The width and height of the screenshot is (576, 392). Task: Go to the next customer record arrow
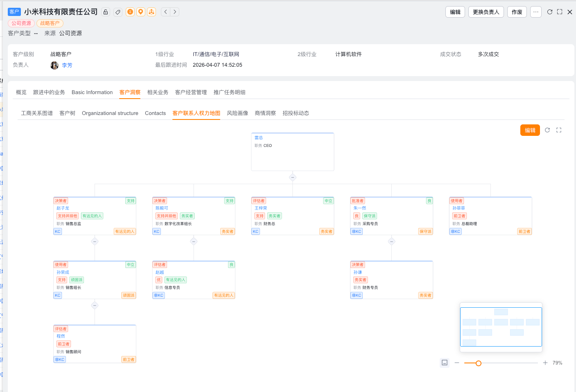click(175, 12)
